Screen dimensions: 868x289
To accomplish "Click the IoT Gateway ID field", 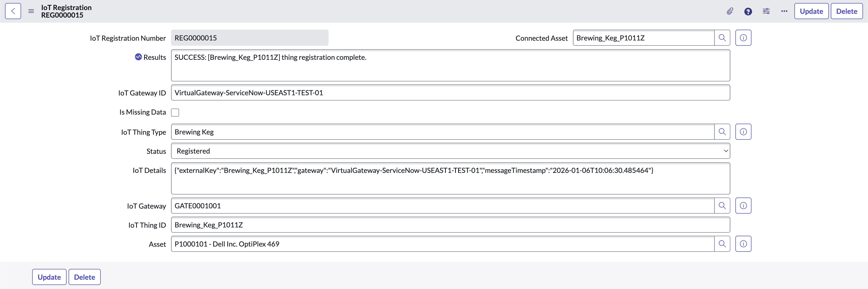I will pyautogui.click(x=450, y=93).
